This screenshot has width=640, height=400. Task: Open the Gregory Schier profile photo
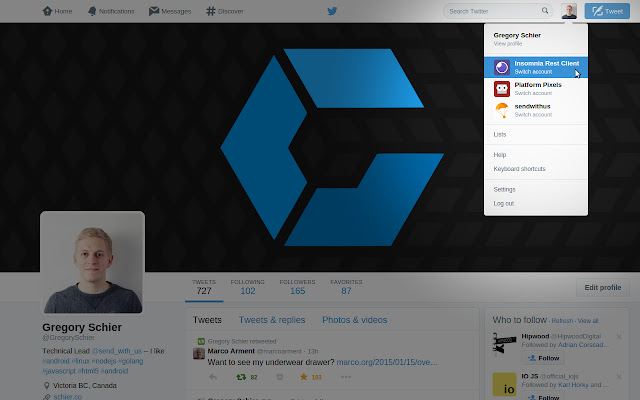click(x=93, y=263)
